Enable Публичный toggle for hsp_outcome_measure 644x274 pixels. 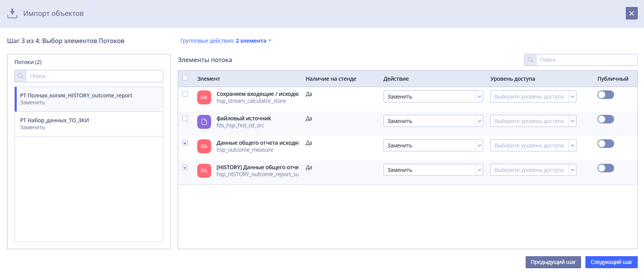[x=606, y=144]
